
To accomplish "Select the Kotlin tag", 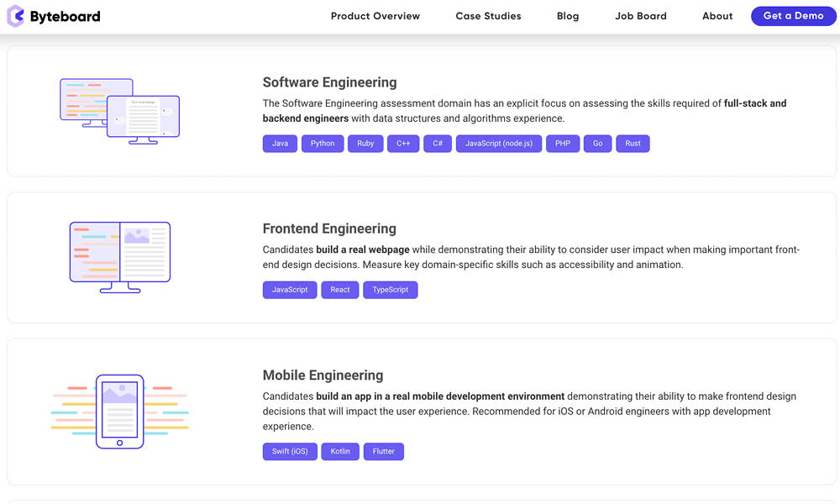I will pyautogui.click(x=340, y=451).
